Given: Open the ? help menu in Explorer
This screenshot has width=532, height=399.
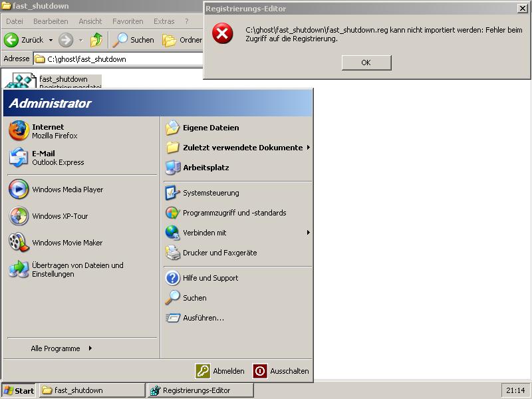Looking at the screenshot, I should click(x=187, y=21).
